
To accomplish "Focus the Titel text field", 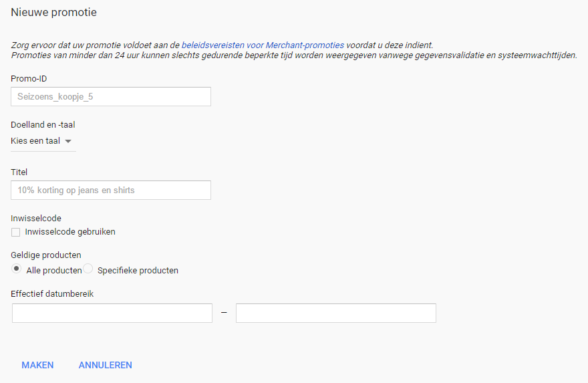I will pyautogui.click(x=111, y=190).
